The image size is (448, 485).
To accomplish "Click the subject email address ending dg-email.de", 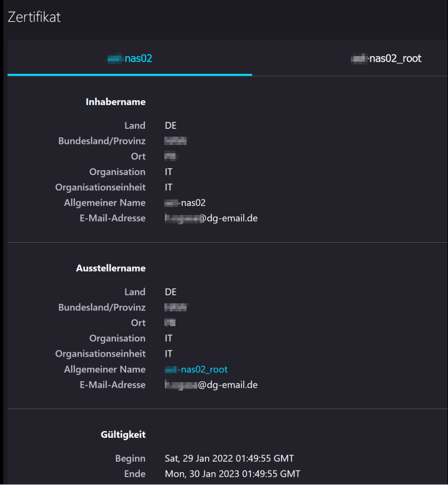I will click(x=211, y=218).
